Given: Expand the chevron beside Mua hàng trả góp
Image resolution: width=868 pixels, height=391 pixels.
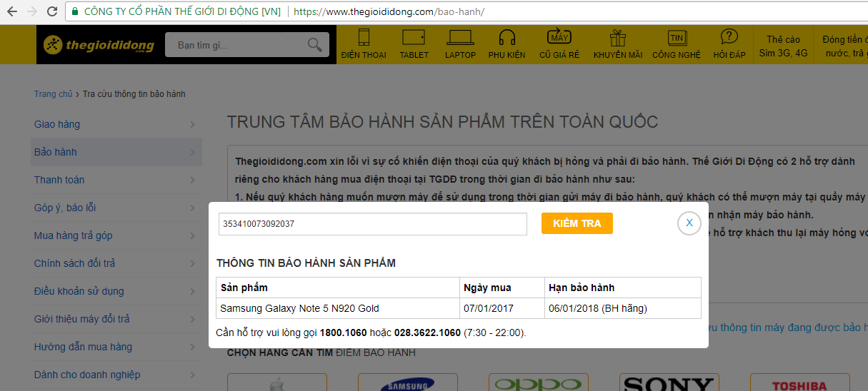Looking at the screenshot, I should pyautogui.click(x=193, y=236).
